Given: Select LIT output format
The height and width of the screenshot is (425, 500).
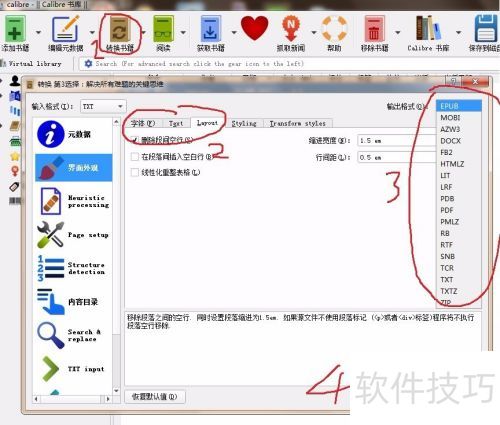Looking at the screenshot, I should [x=459, y=175].
